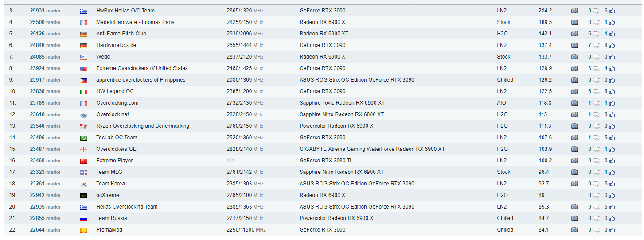Open 23924 marks score entry
The width and height of the screenshot is (644, 240).
pyautogui.click(x=45, y=68)
